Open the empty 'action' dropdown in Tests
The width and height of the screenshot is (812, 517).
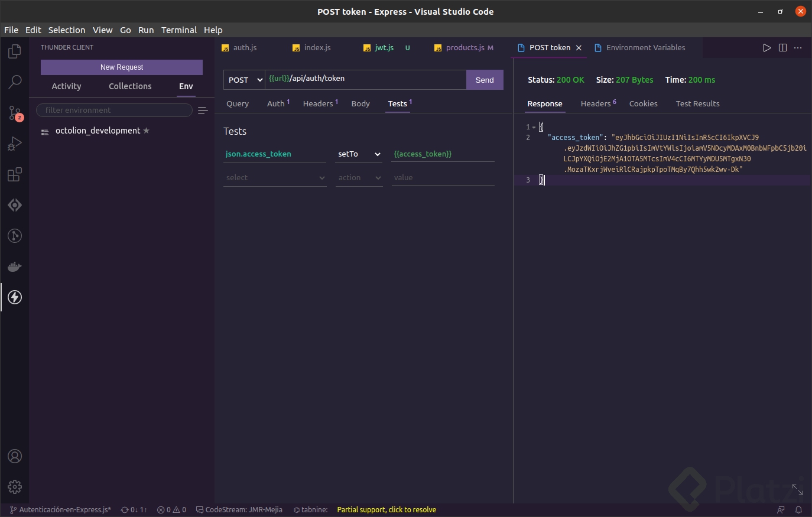[x=359, y=178]
